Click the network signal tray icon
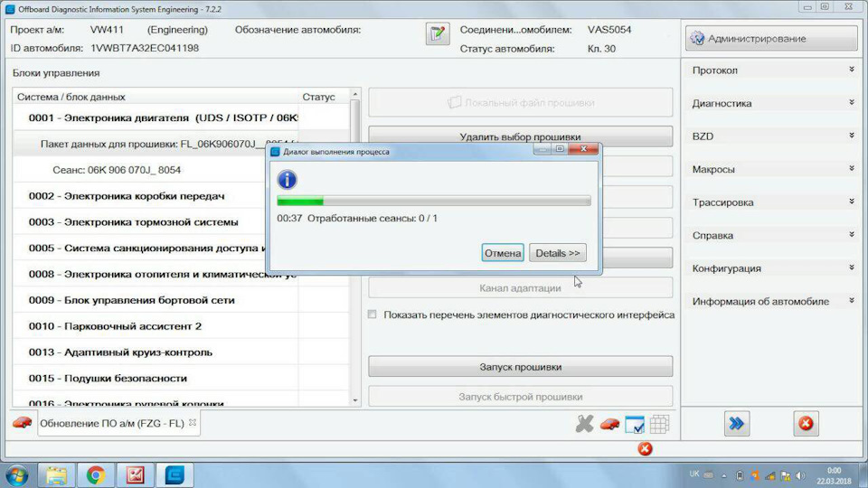The image size is (868, 488). (x=770, y=476)
